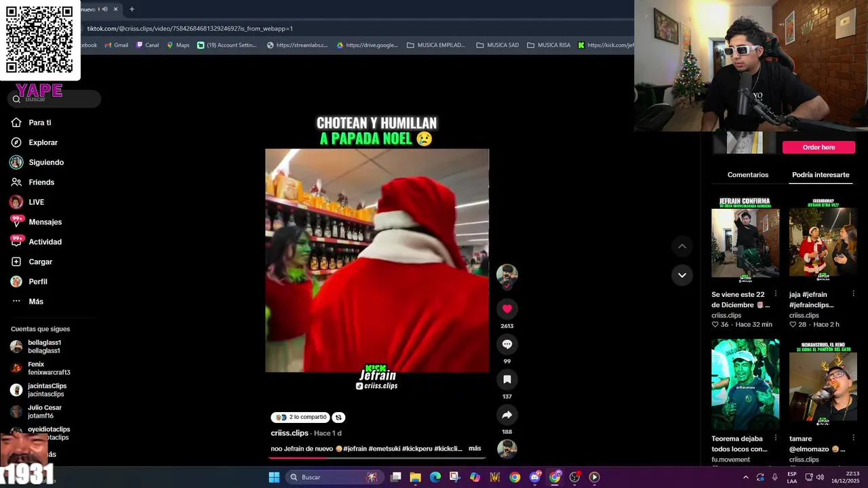Image resolution: width=868 pixels, height=488 pixels.
Task: Click the taskbar Buscar search box
Action: click(x=334, y=477)
